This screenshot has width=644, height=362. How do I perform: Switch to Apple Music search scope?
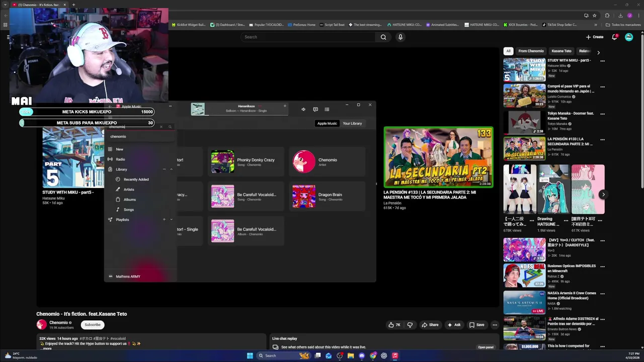tap(327, 123)
